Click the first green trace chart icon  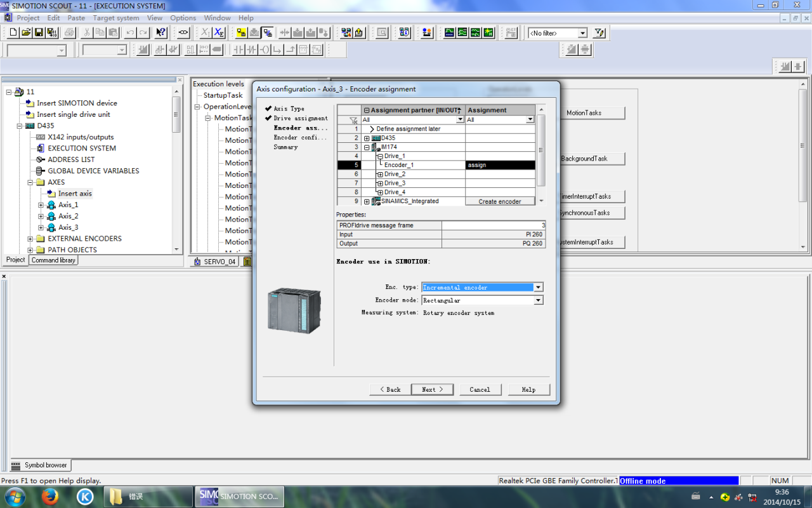449,32
